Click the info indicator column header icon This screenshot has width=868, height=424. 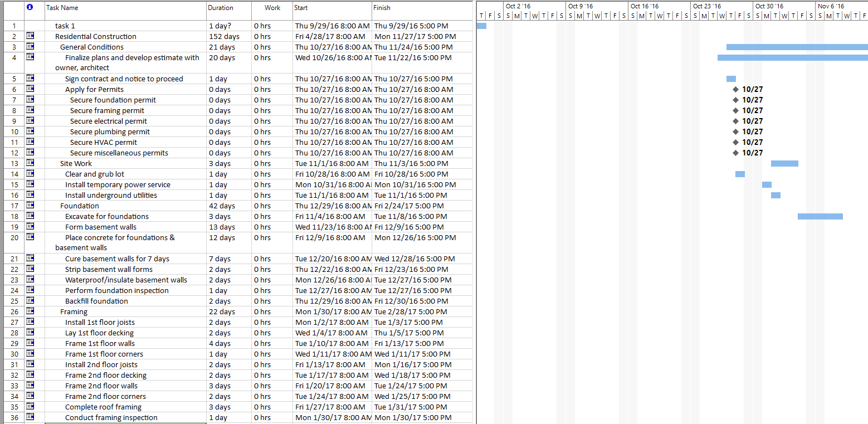[x=30, y=7]
